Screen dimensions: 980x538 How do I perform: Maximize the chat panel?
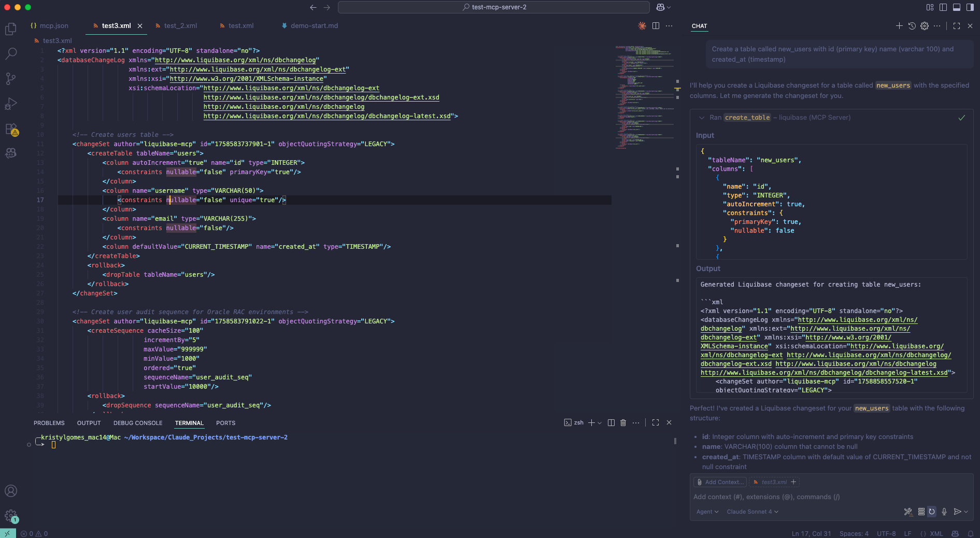957,26
